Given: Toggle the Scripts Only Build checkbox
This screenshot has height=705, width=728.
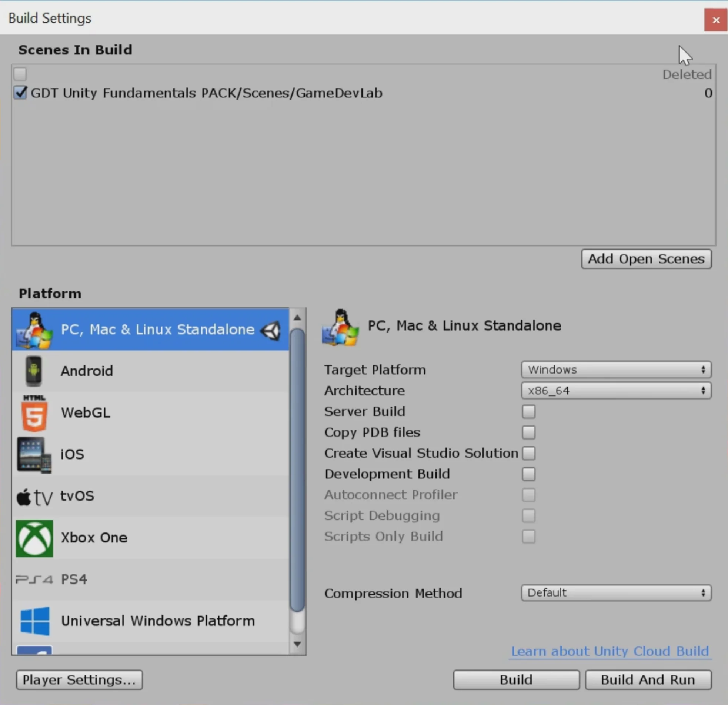Looking at the screenshot, I should [x=528, y=537].
